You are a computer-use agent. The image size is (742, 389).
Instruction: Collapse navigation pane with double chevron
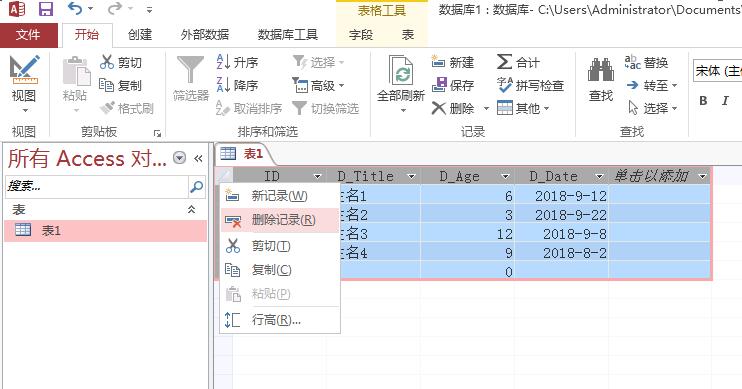click(198, 159)
